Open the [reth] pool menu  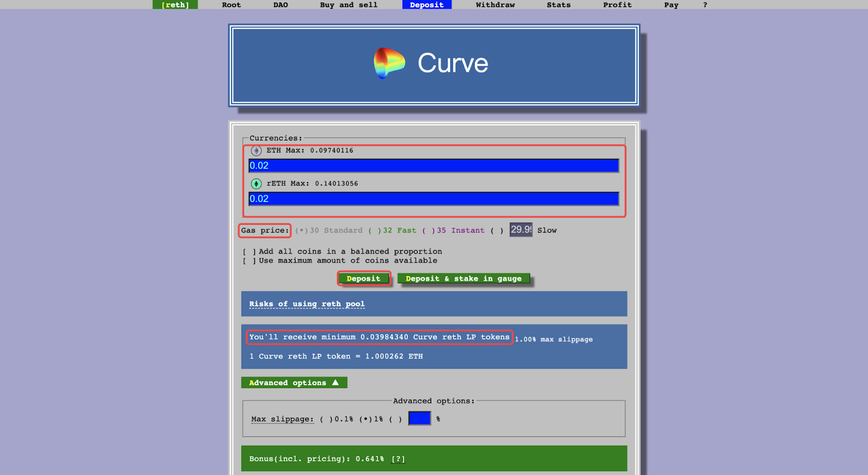tap(175, 5)
